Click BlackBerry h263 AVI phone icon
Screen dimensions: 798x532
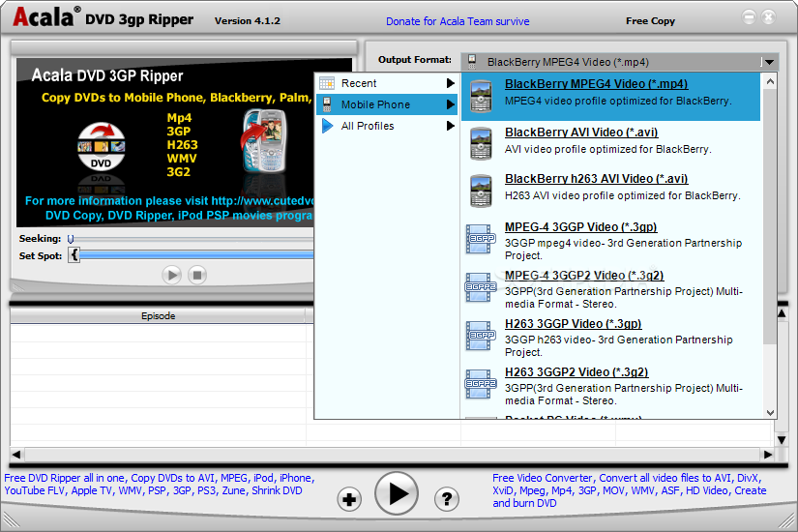coord(481,191)
